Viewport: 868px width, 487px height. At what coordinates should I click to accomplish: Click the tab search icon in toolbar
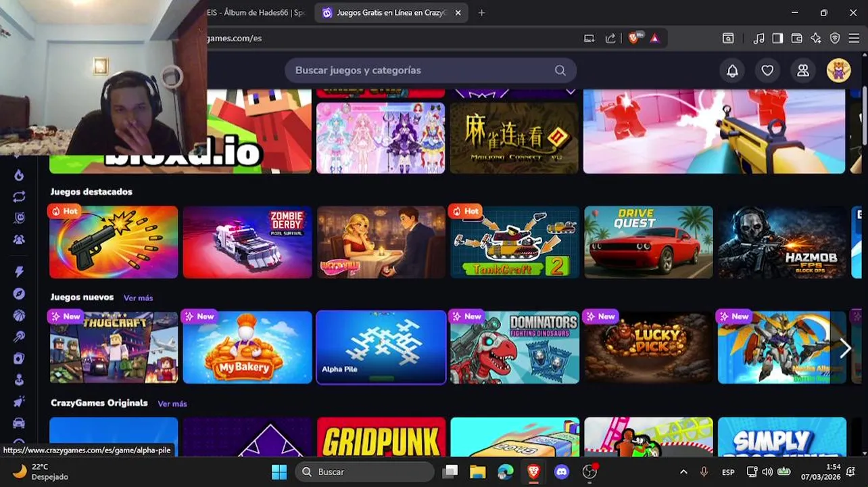pos(728,39)
